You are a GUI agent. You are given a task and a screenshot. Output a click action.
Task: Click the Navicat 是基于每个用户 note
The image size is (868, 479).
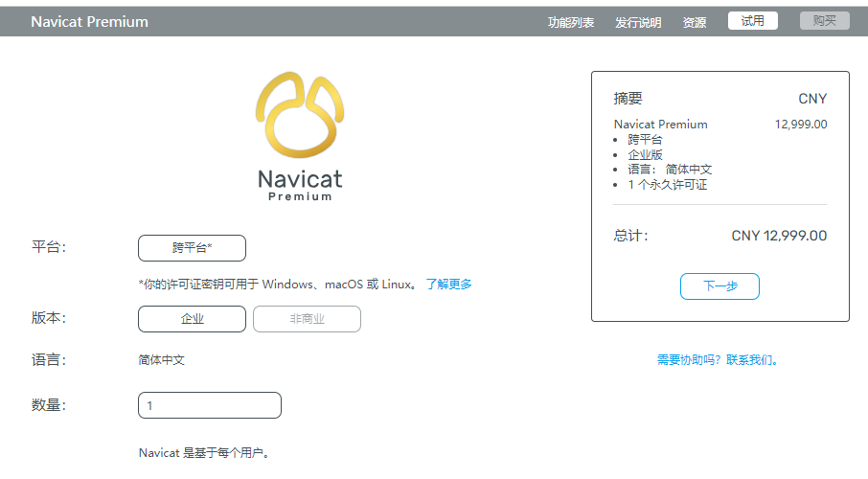click(x=206, y=453)
